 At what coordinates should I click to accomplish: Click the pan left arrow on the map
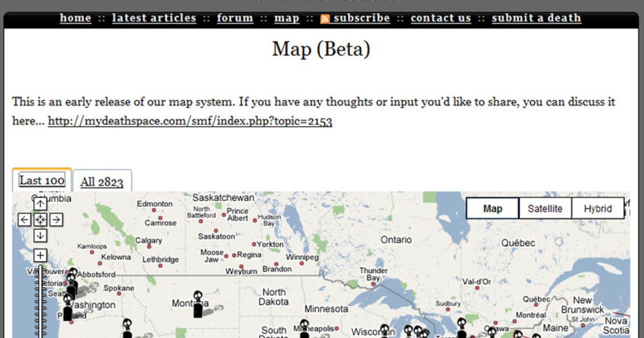(24, 219)
